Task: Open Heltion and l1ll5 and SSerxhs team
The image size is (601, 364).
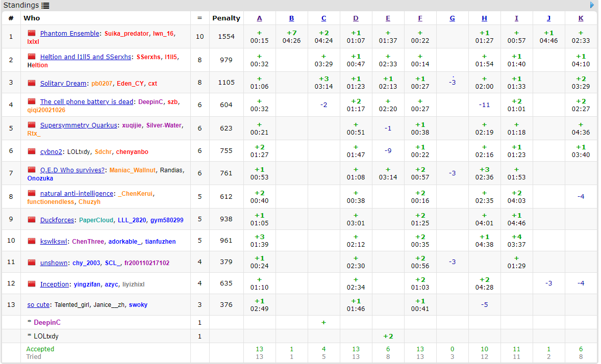Action: (85, 57)
